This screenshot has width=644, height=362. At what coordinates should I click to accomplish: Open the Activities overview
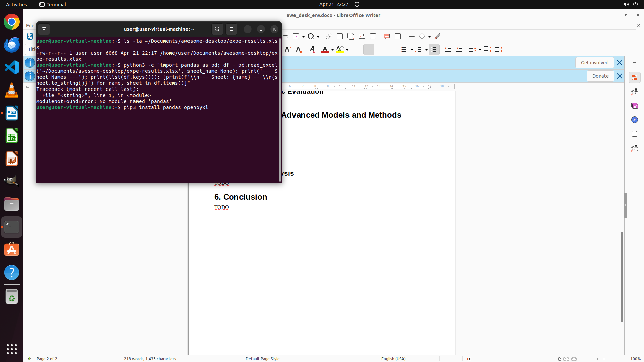16,4
